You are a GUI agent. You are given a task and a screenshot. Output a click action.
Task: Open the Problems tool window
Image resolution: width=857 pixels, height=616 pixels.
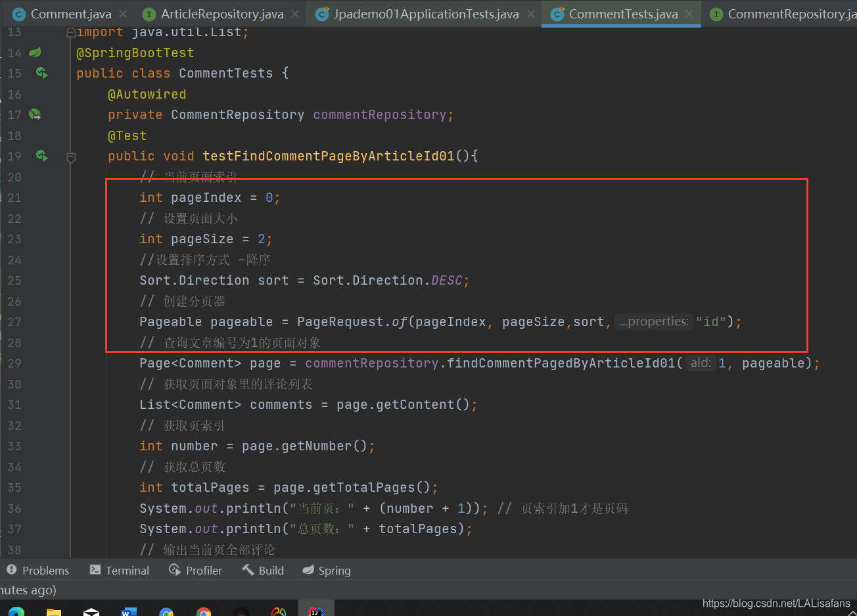pos(37,570)
